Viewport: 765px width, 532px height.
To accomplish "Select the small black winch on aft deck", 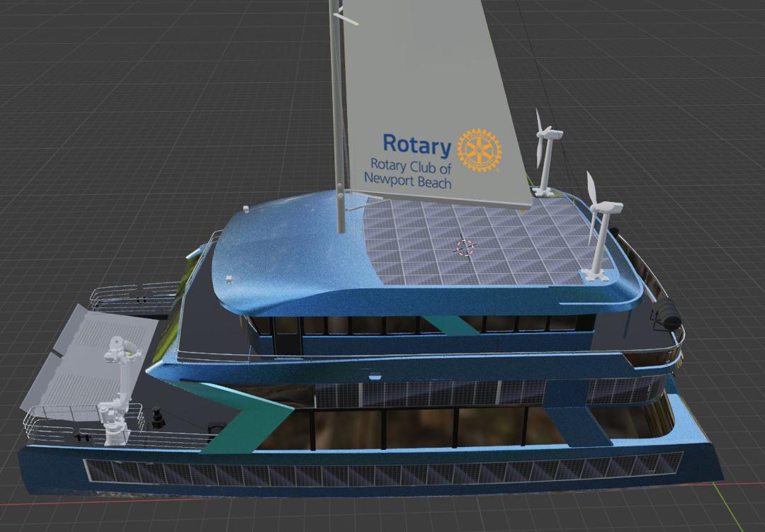I will coord(157,417).
